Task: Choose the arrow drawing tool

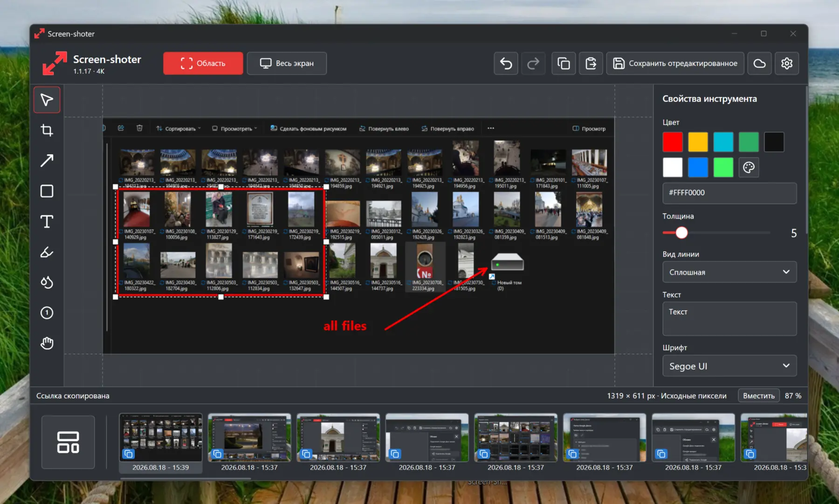Action: point(47,161)
